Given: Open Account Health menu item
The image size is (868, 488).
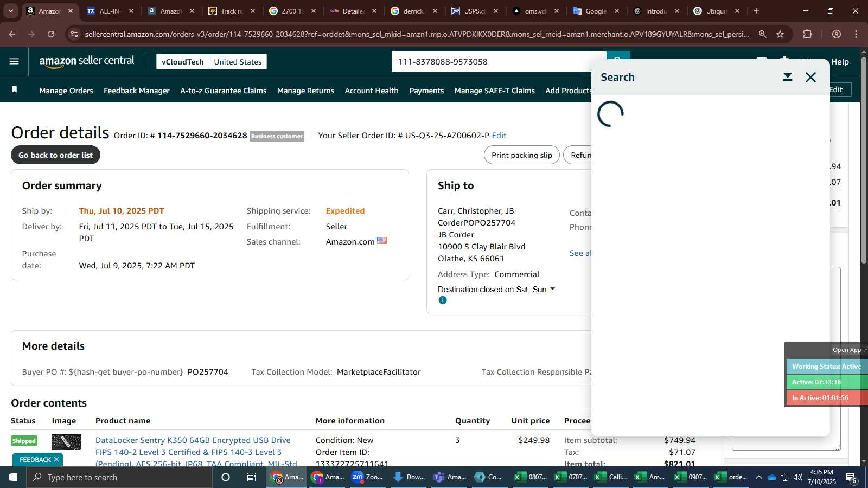Looking at the screenshot, I should pos(372,91).
